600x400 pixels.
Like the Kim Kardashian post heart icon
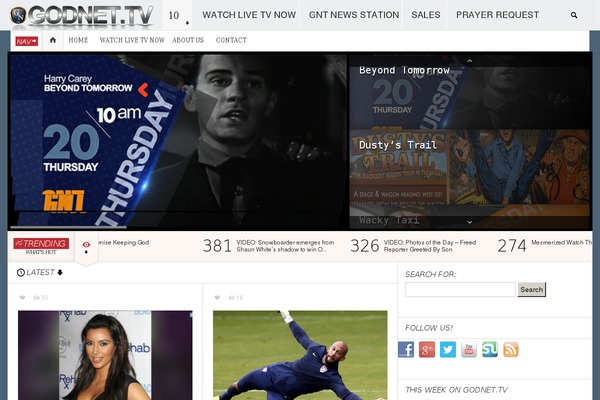coord(22,297)
